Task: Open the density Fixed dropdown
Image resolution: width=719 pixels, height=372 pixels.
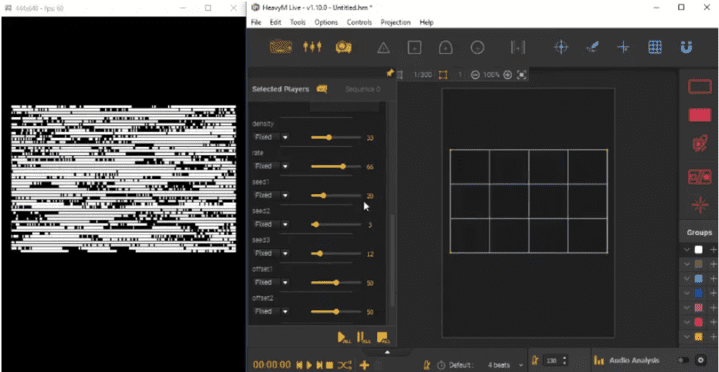Action: coord(271,137)
